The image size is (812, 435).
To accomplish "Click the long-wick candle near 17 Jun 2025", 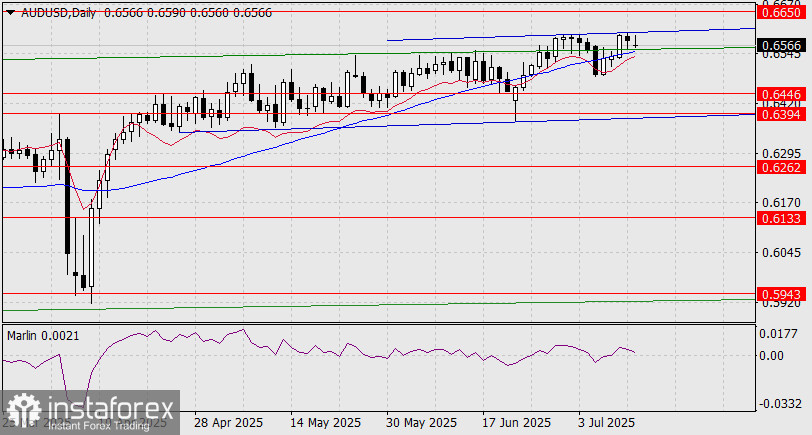I will (x=515, y=104).
